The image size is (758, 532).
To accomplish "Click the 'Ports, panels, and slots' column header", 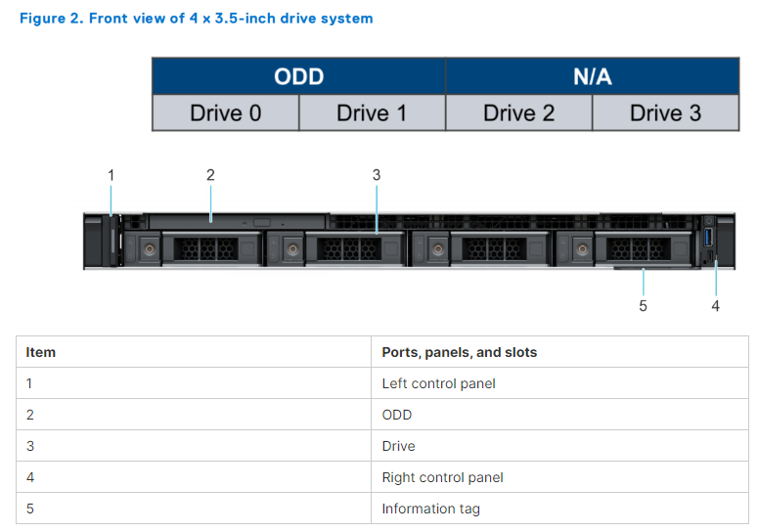I will tap(459, 352).
